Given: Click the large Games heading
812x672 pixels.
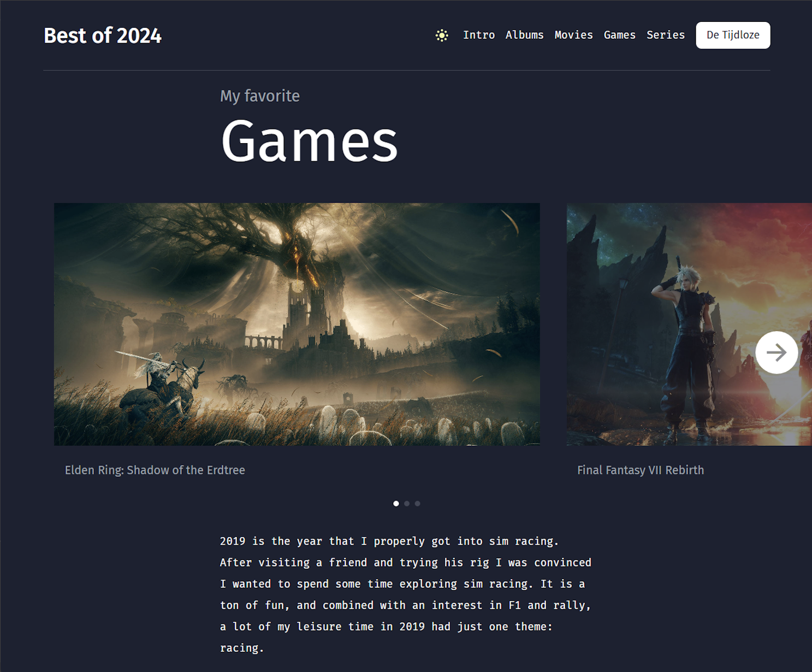Looking at the screenshot, I should click(x=309, y=142).
